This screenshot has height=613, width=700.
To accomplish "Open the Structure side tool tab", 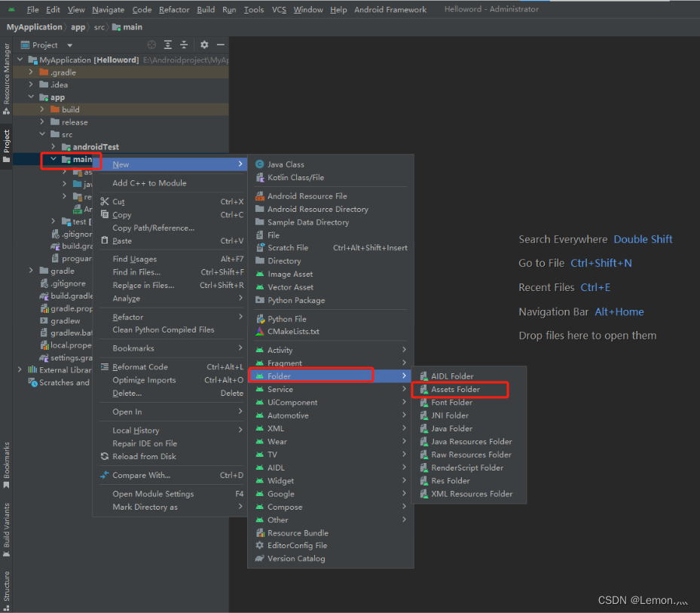I will point(6,590).
